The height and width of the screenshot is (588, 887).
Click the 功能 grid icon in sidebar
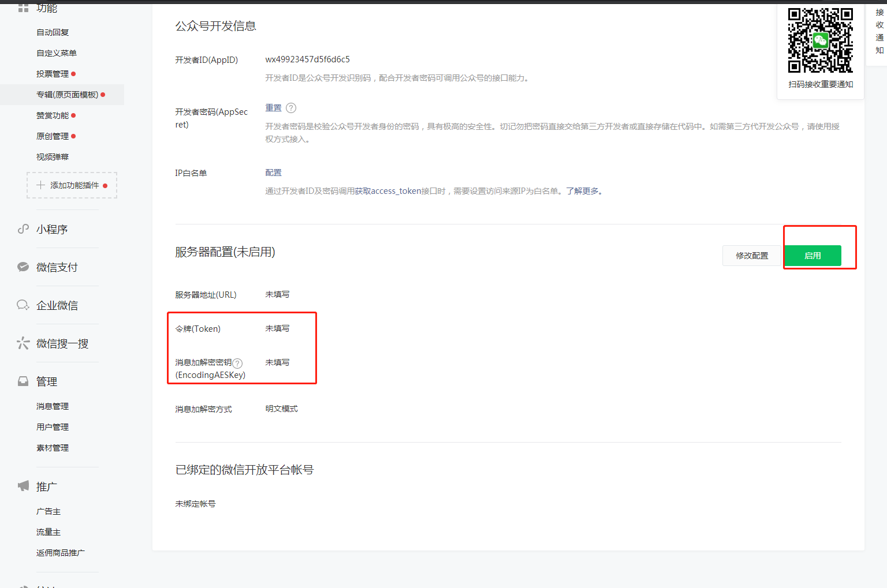tap(23, 8)
